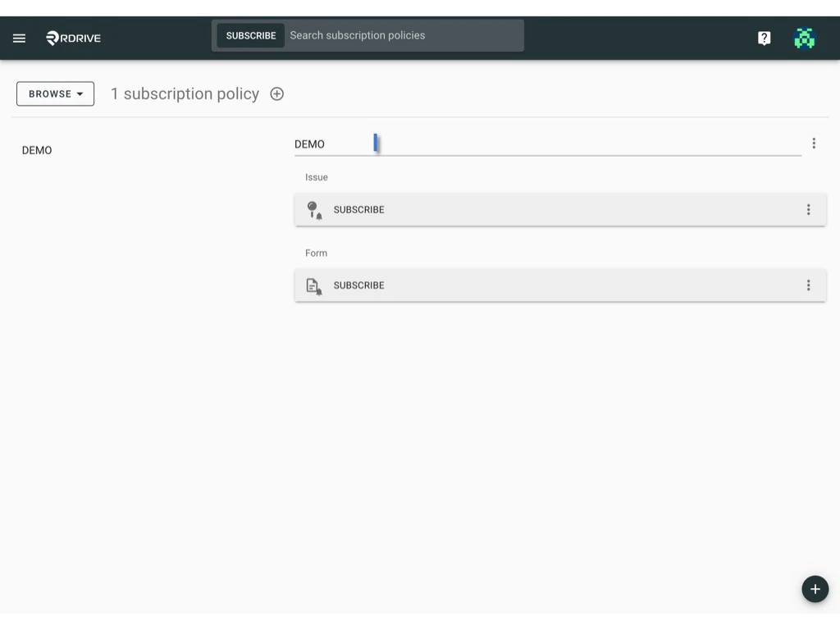
Task: Click SUBSCRIBE on the Issue row
Action: [358, 209]
